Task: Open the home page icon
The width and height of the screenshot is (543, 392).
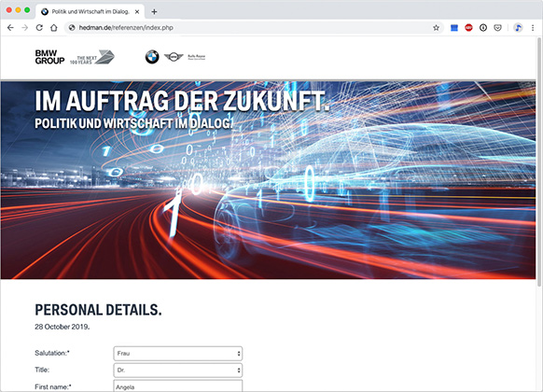Action: (x=54, y=28)
